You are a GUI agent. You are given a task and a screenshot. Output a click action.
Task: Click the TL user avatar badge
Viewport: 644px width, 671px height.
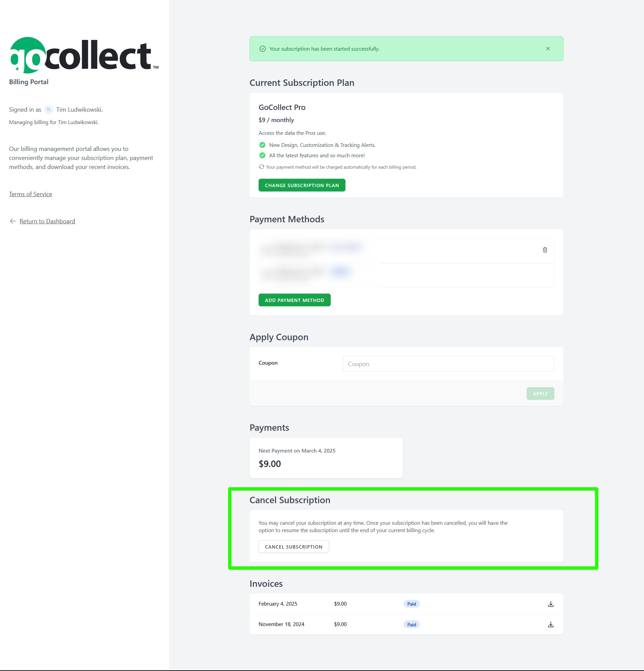(49, 110)
